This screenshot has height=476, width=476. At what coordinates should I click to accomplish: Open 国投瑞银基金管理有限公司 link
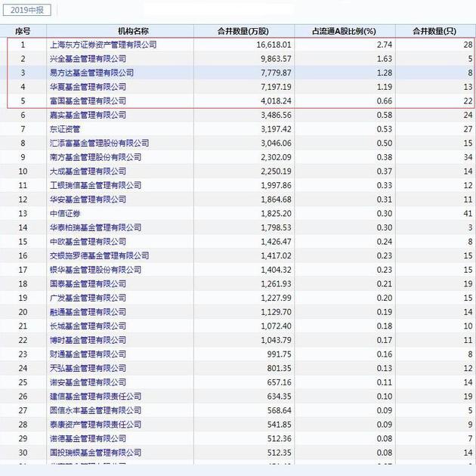click(96, 453)
